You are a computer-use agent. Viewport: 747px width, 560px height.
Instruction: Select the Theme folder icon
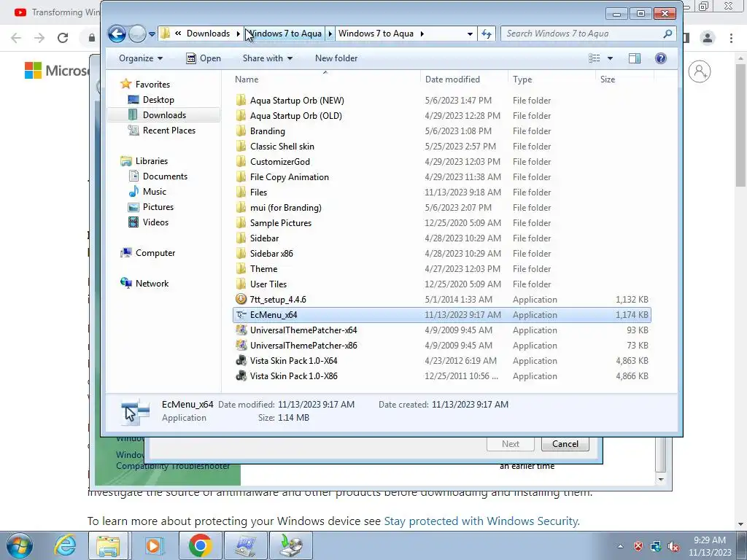tap(241, 268)
